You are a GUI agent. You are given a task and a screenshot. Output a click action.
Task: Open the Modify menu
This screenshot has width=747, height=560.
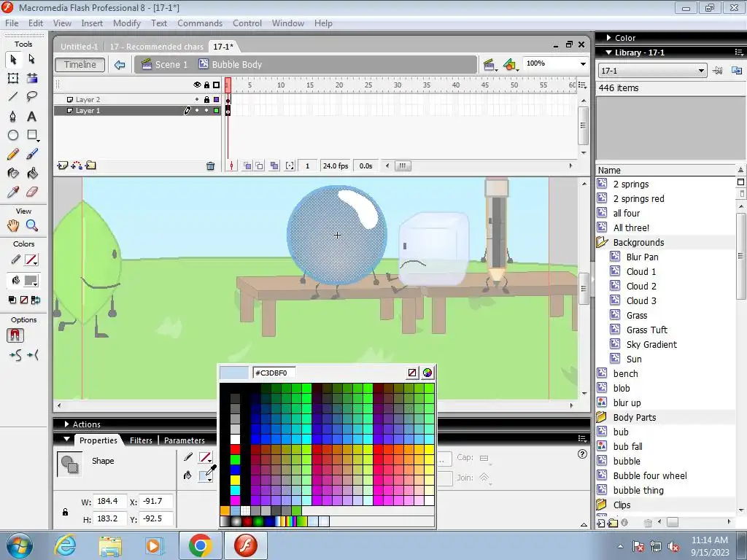coord(127,23)
